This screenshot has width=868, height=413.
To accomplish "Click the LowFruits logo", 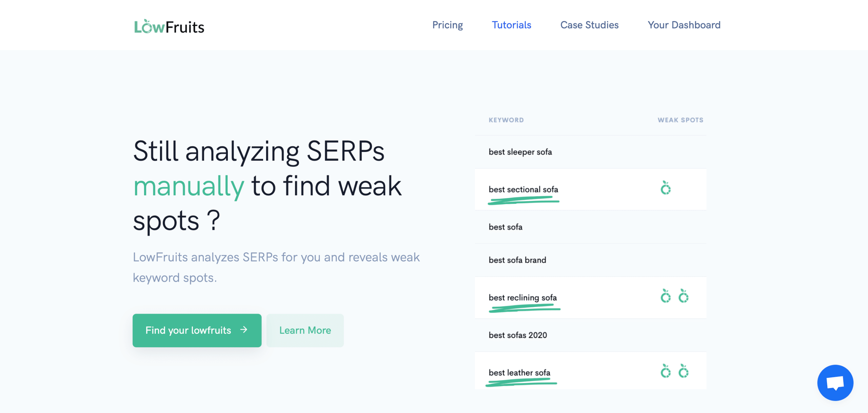I will [x=169, y=26].
